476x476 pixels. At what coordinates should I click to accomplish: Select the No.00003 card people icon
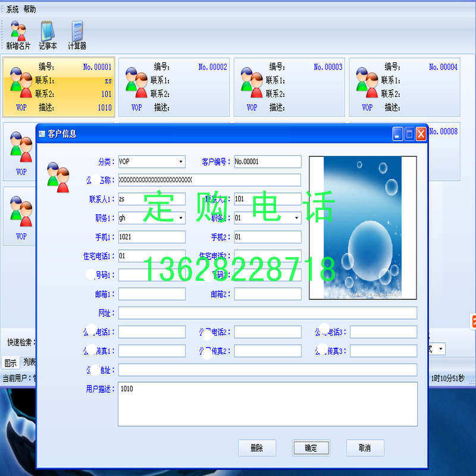coord(252,82)
